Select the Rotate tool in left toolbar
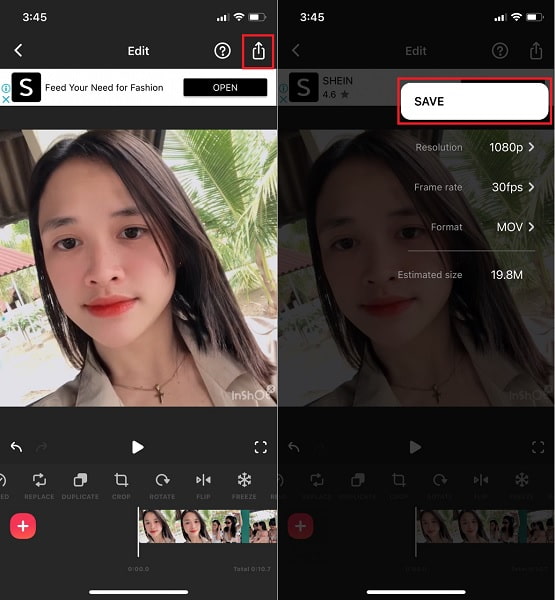This screenshot has width=555, height=600. 162,486
